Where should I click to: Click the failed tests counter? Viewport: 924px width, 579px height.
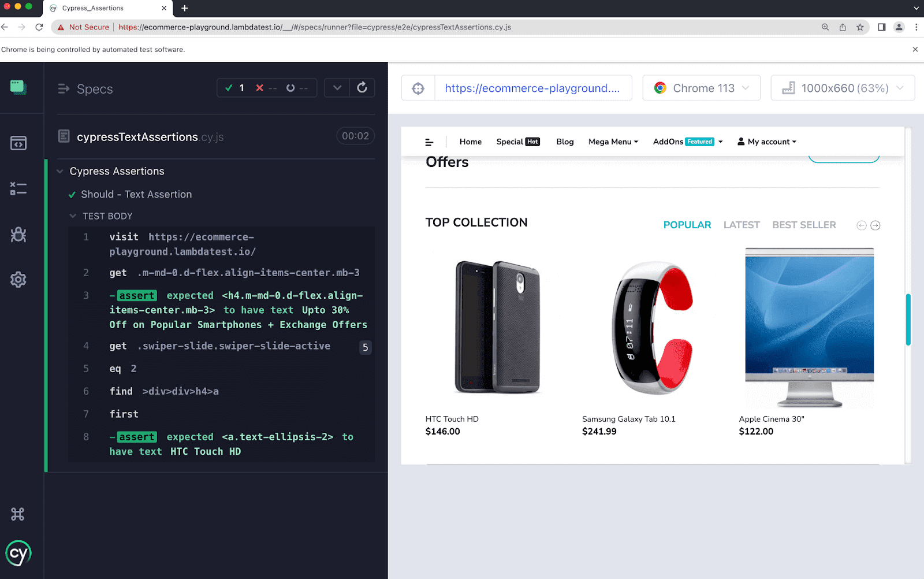pos(266,88)
